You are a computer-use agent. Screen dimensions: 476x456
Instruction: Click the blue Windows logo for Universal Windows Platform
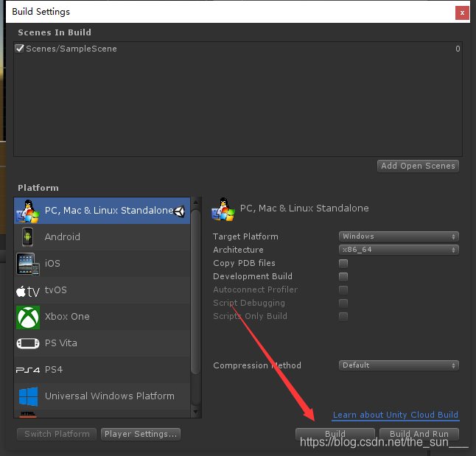click(x=29, y=396)
